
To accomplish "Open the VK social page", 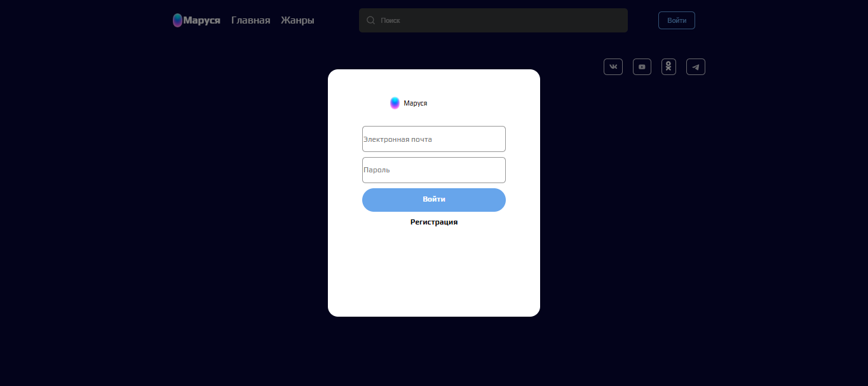I will (613, 67).
